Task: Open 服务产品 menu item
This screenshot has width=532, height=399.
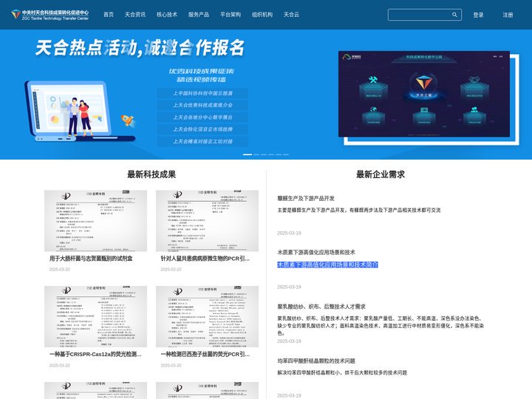Action: pos(199,15)
